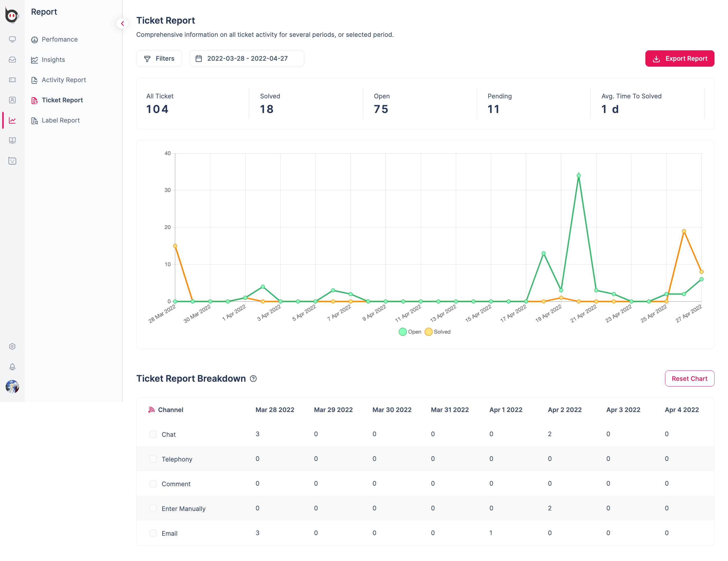Select the Reports analytics icon

12,120
